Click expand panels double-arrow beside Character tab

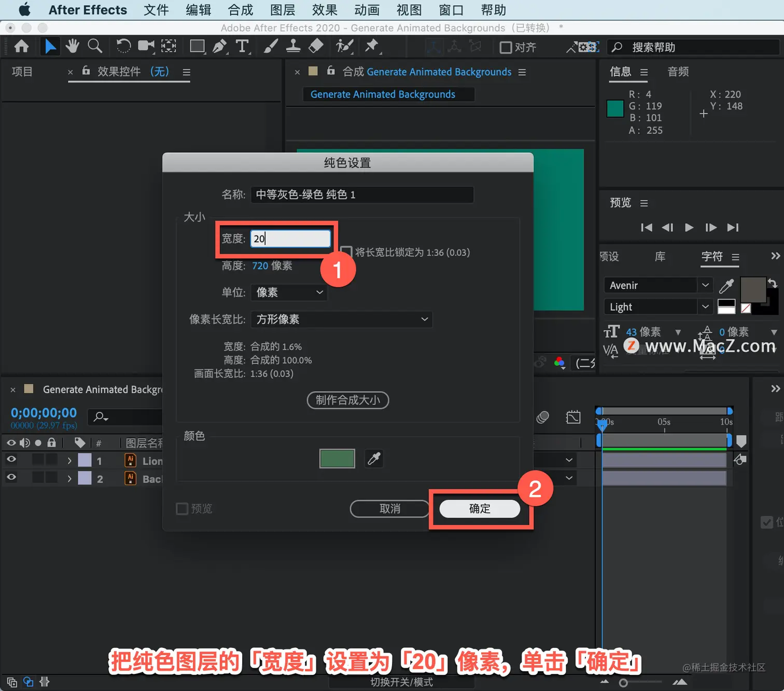pos(775,256)
